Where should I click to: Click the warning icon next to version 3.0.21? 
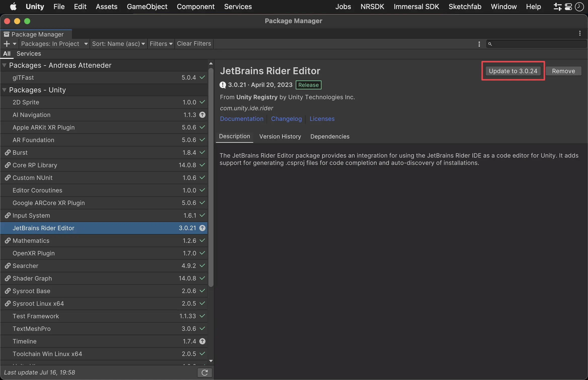pyautogui.click(x=223, y=85)
